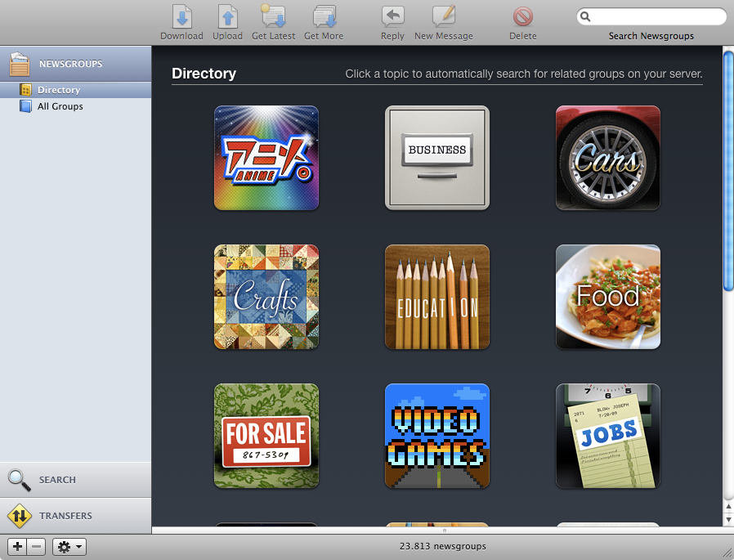Click the Delete toolbar icon
Viewport: 734px width, 560px height.
click(x=523, y=16)
